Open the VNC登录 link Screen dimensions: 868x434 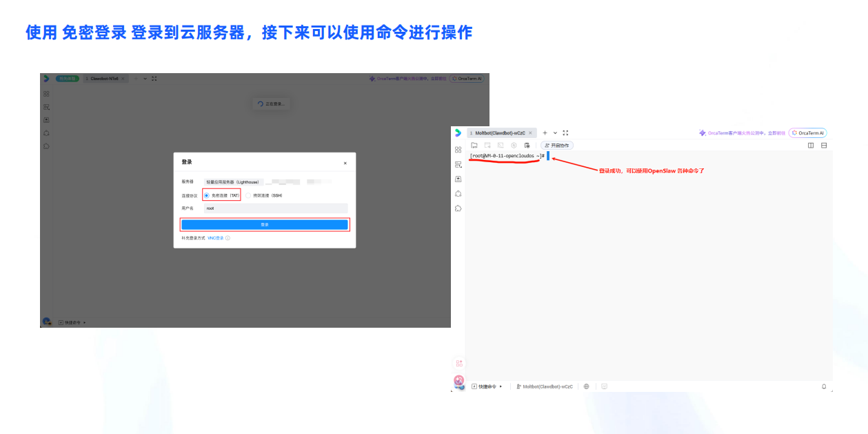216,238
